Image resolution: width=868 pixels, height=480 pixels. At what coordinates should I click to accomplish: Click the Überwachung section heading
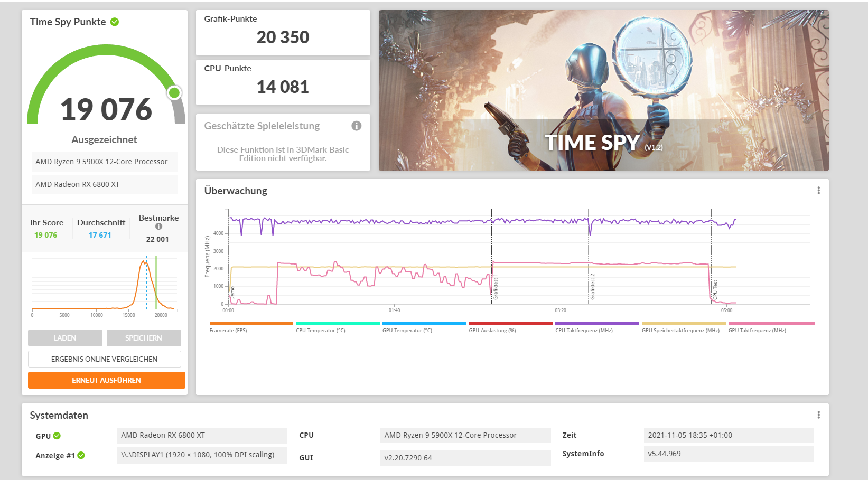236,191
